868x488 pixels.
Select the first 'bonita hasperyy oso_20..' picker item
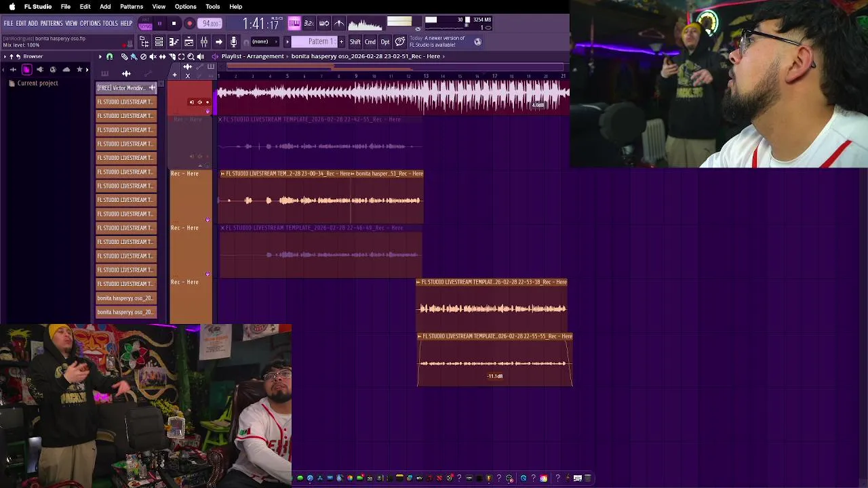(126, 298)
